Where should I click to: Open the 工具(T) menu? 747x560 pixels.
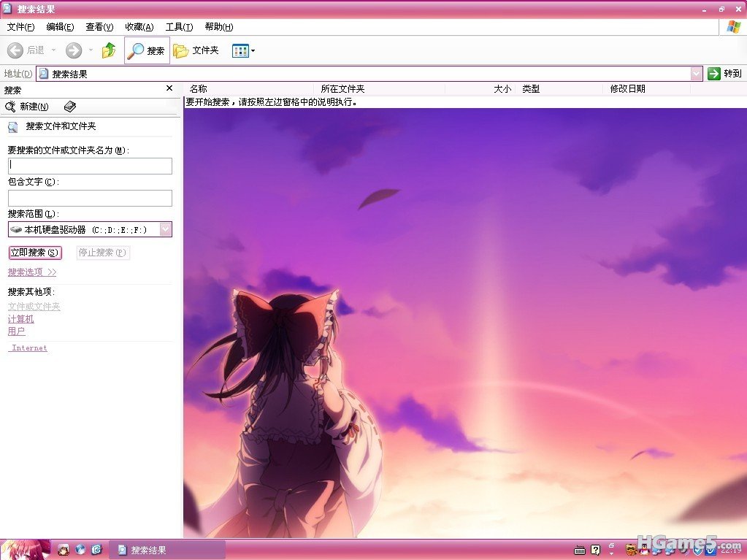tap(179, 27)
